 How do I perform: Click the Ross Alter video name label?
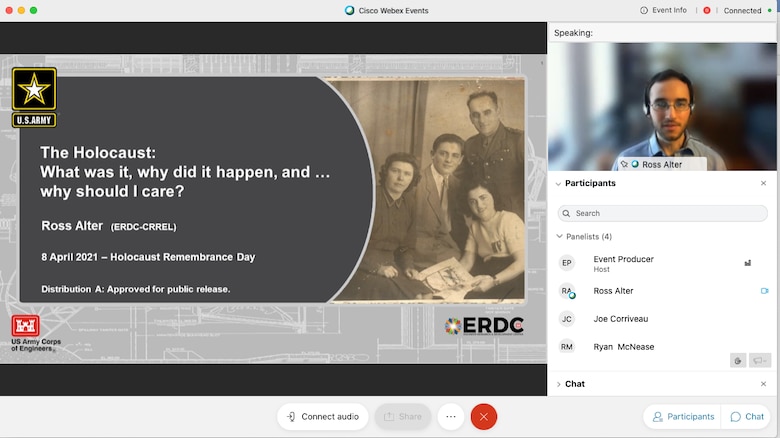[662, 164]
